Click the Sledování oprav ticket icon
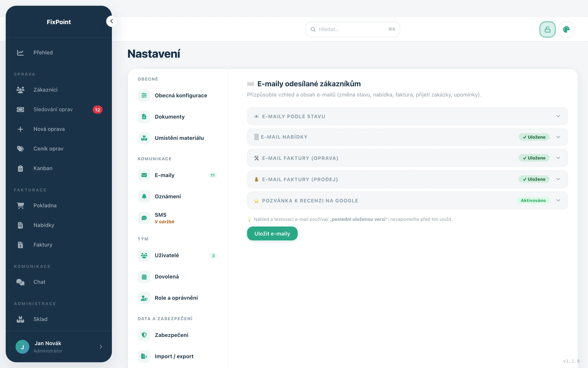The image size is (588, 368). [20, 110]
